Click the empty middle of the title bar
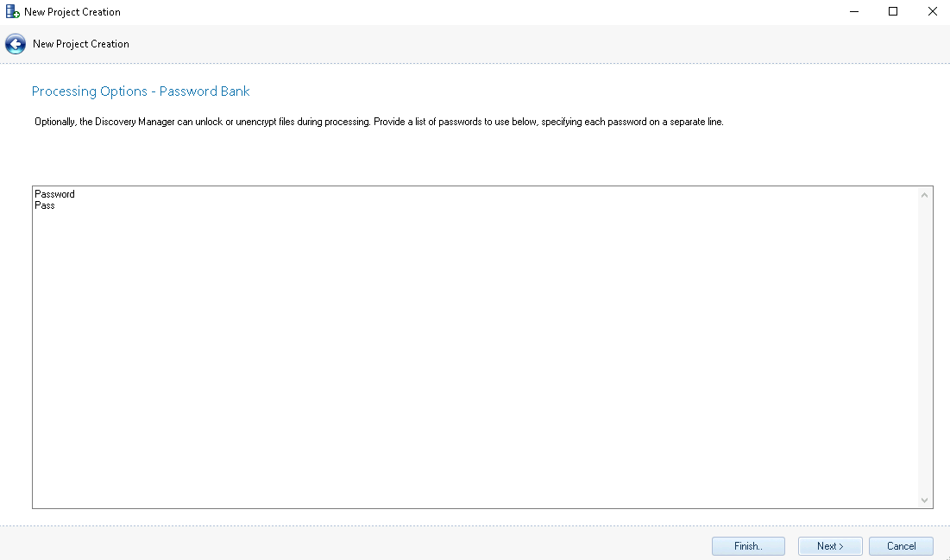This screenshot has width=950, height=560. (475, 12)
